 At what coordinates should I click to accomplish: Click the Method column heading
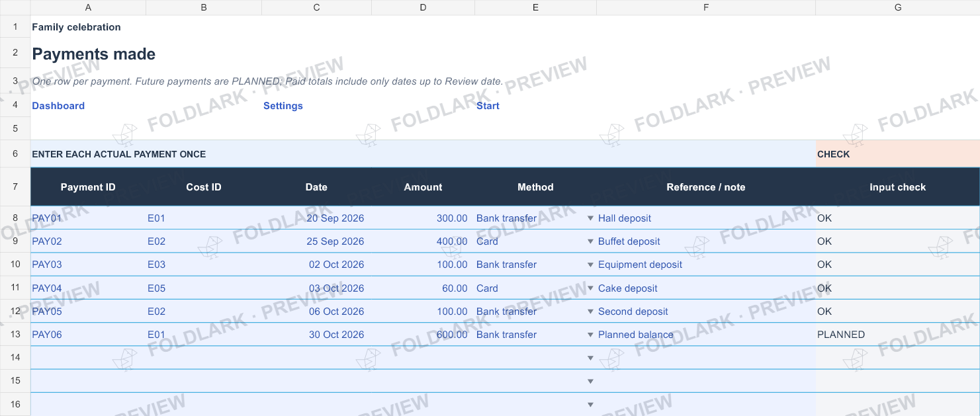[x=535, y=187]
